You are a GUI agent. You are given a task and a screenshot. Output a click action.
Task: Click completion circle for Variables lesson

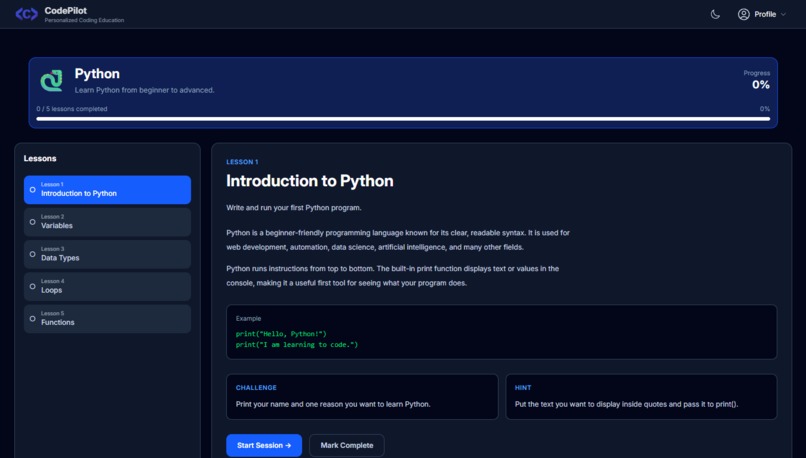click(32, 222)
